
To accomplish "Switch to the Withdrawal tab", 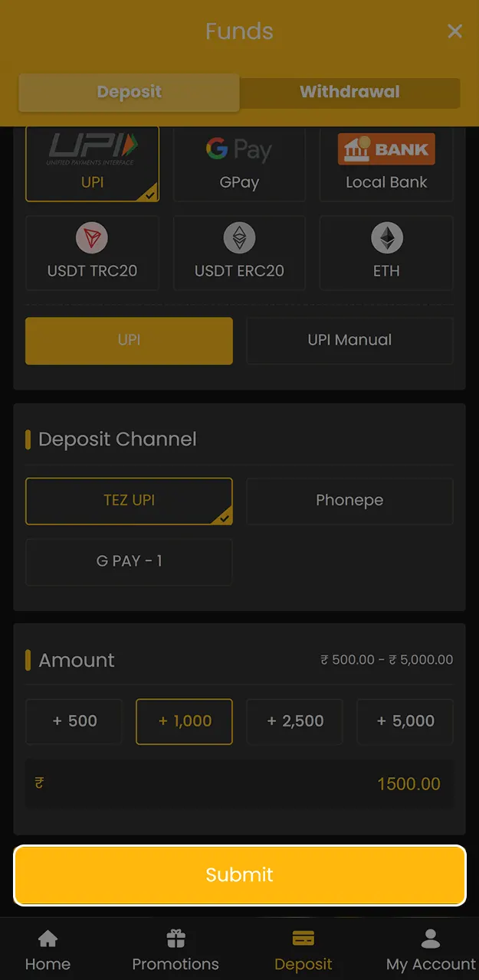I will [349, 91].
